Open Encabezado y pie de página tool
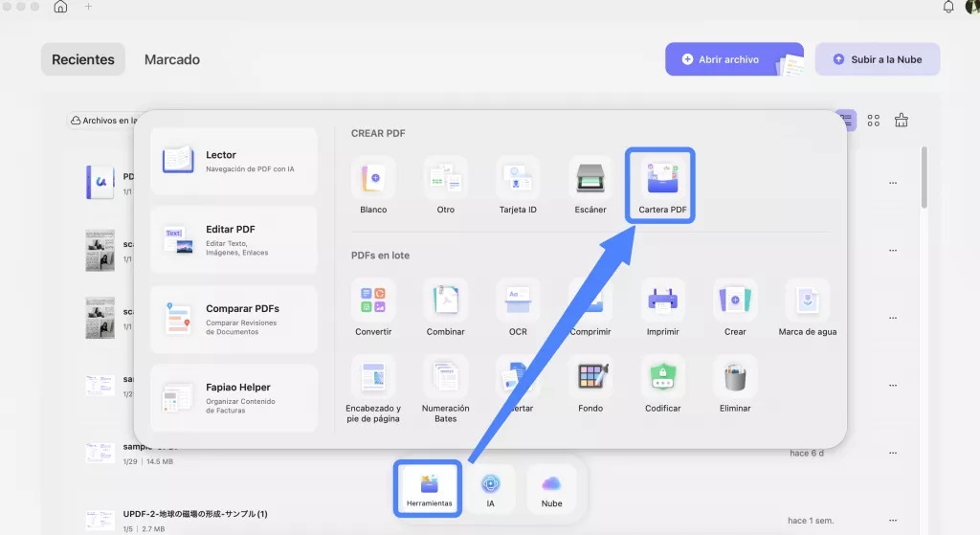 (373, 390)
